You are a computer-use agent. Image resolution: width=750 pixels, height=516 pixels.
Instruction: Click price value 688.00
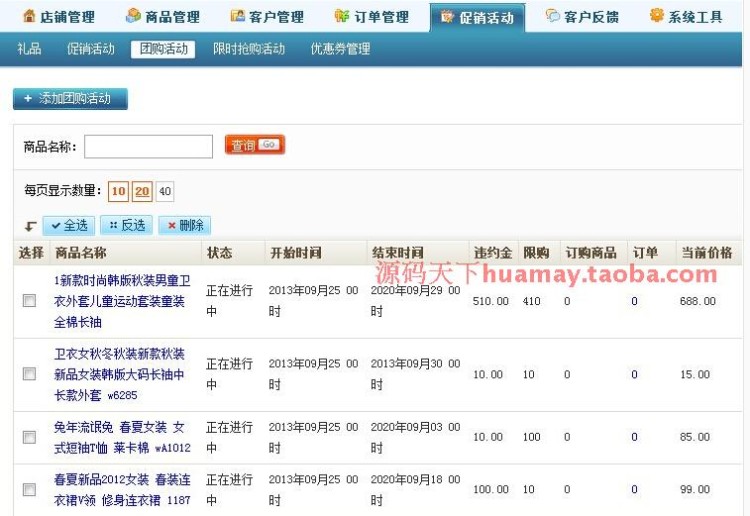[x=698, y=301]
